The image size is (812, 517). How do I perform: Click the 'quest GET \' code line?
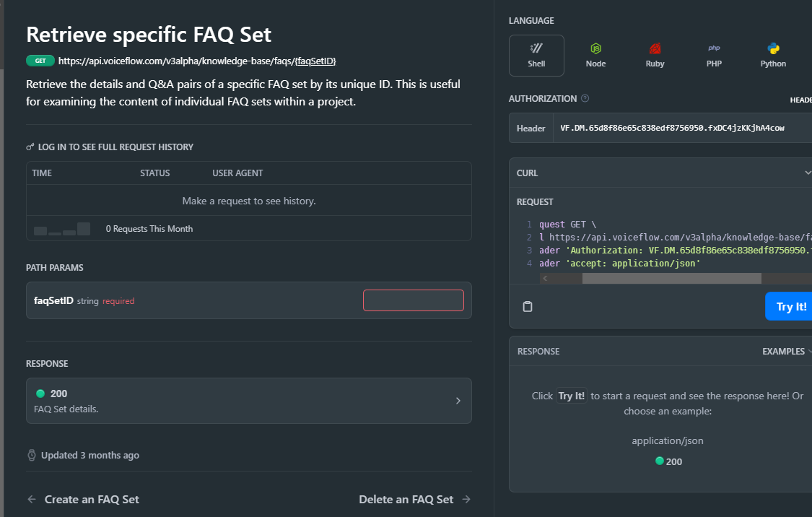[567, 225]
